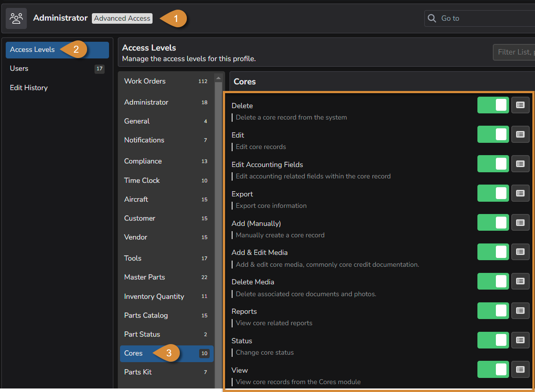Go to Edit History in sidebar
This screenshot has height=392, width=535.
tap(29, 88)
